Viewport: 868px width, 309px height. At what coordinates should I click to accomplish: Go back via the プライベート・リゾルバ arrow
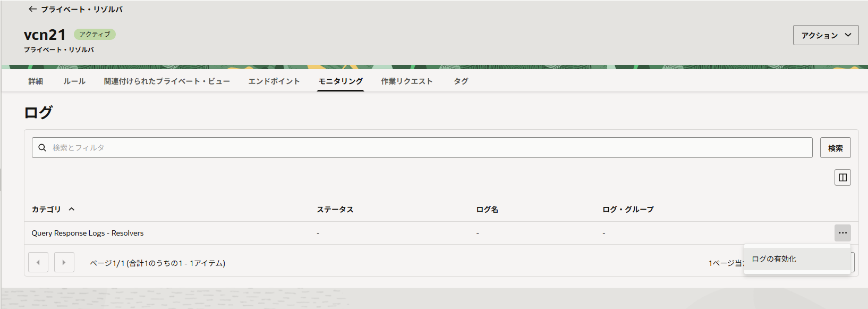point(33,9)
